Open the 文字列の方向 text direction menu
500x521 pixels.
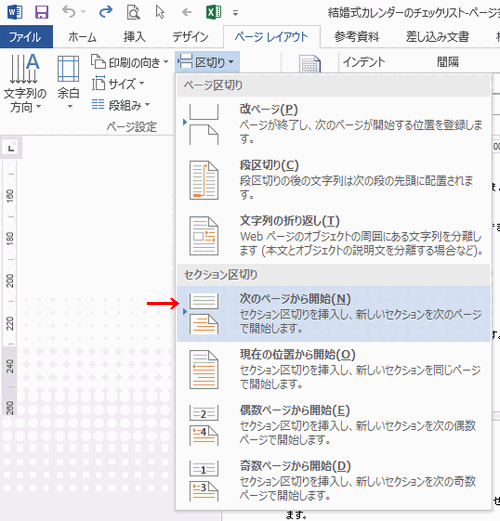pyautogui.click(x=25, y=83)
